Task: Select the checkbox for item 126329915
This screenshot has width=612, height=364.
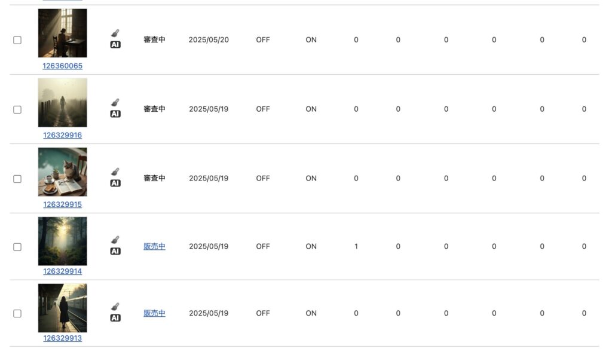Action: pos(17,179)
